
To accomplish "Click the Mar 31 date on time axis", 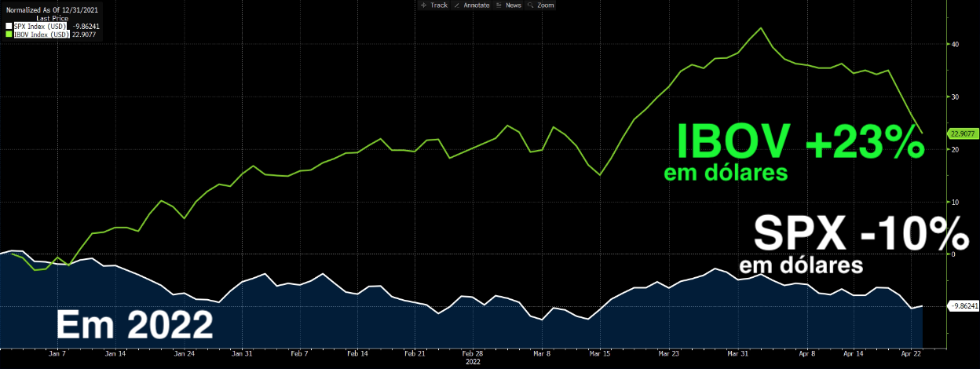I will click(737, 354).
